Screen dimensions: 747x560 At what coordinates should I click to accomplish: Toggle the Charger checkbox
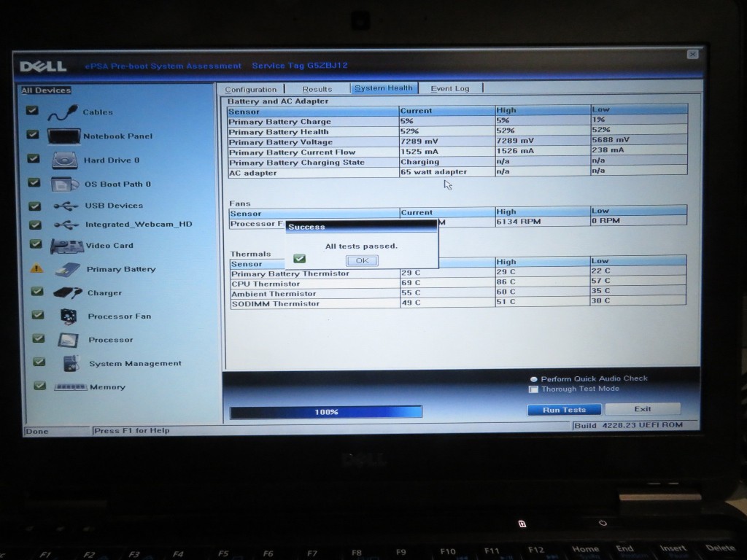(37, 291)
